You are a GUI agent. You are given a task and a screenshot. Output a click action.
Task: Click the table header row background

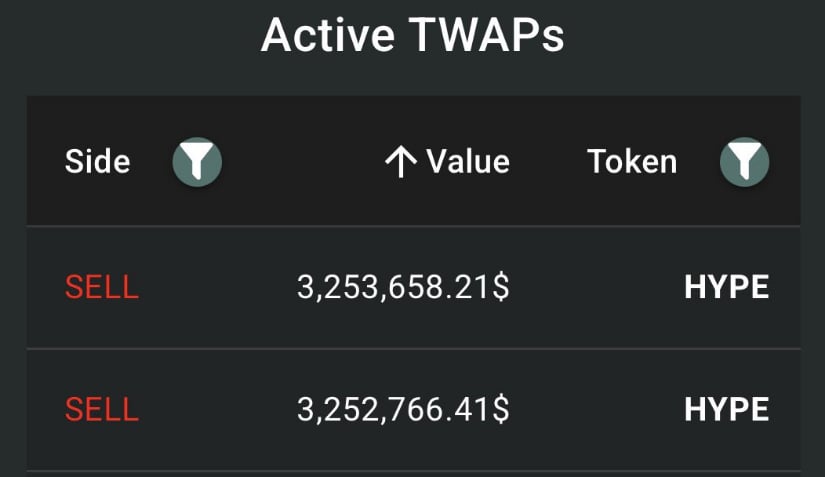click(x=414, y=161)
